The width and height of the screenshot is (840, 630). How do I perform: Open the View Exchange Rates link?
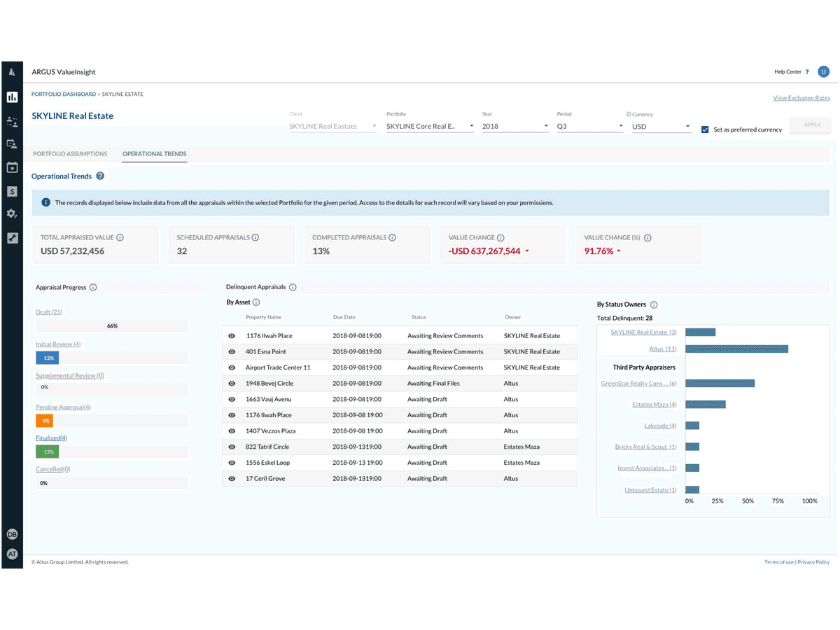click(x=801, y=97)
